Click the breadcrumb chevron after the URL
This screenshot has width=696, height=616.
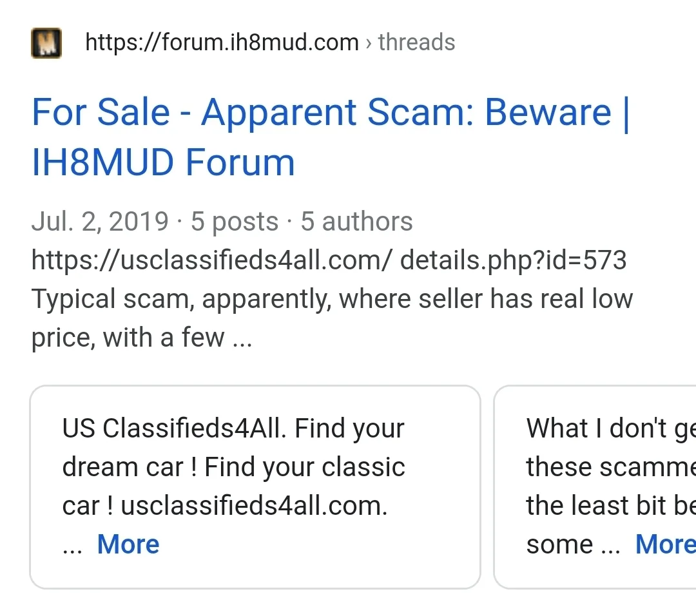[369, 43]
